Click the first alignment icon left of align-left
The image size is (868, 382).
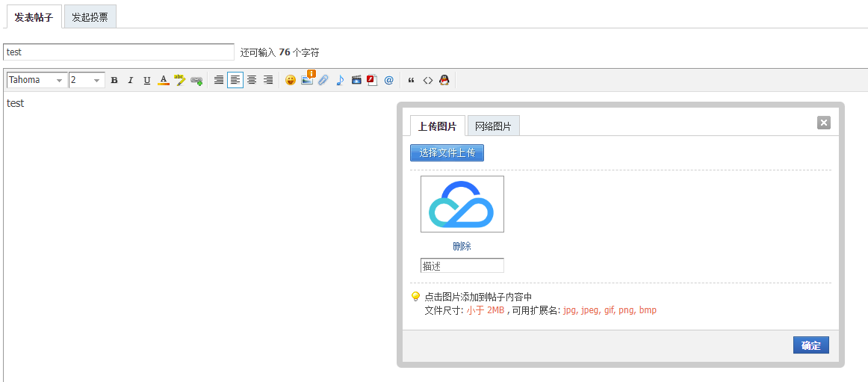click(219, 80)
